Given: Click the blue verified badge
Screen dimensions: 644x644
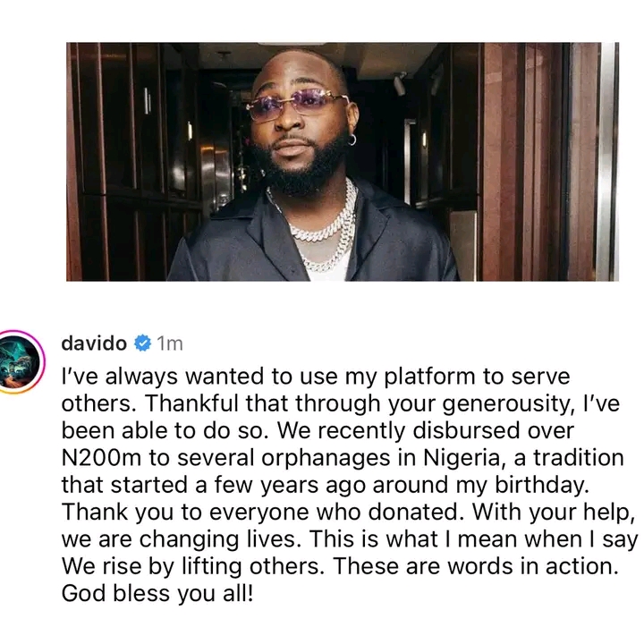Looking at the screenshot, I should click(x=142, y=343).
